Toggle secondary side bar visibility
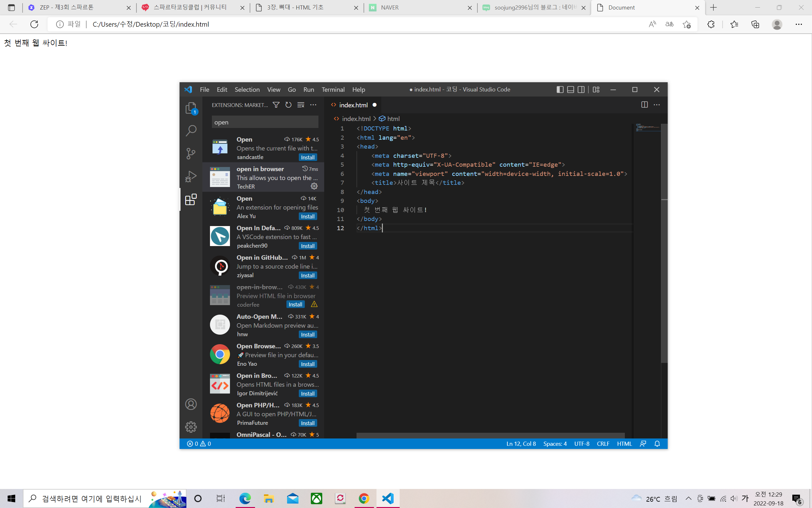812x508 pixels. click(581, 89)
